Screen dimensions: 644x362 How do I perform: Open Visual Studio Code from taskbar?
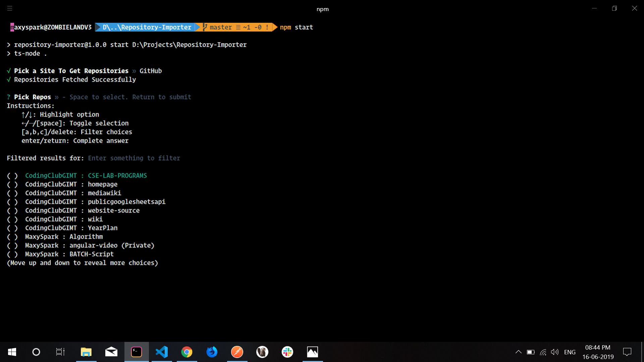click(x=162, y=352)
